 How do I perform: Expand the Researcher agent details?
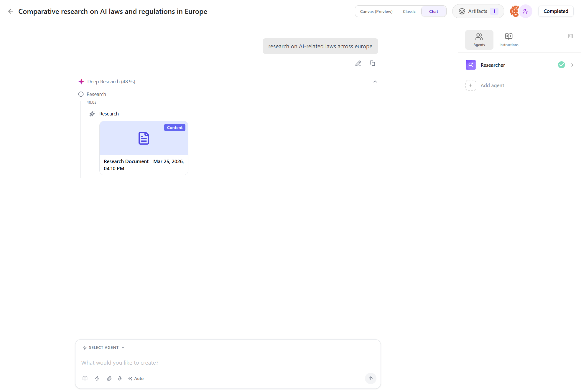[572, 65]
